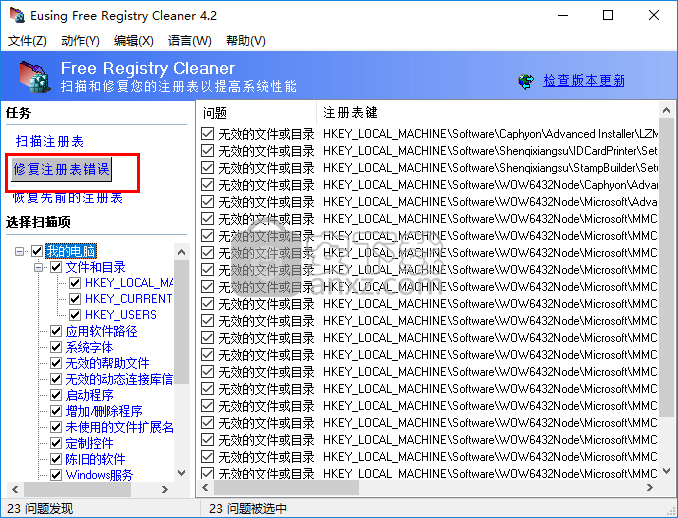Collapse the 文件和目录 tree node
The image size is (678, 518).
[x=38, y=268]
